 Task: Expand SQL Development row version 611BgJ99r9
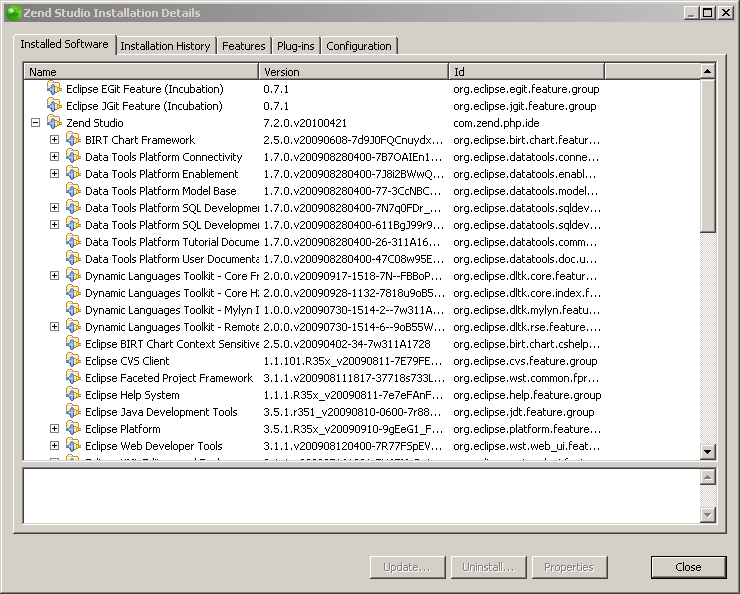tap(54, 225)
